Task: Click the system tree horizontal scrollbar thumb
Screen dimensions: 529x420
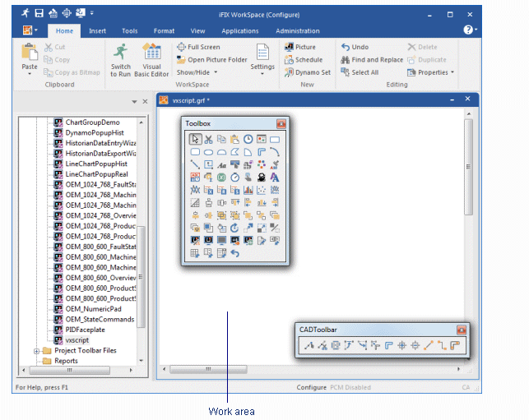Action: click(x=69, y=370)
